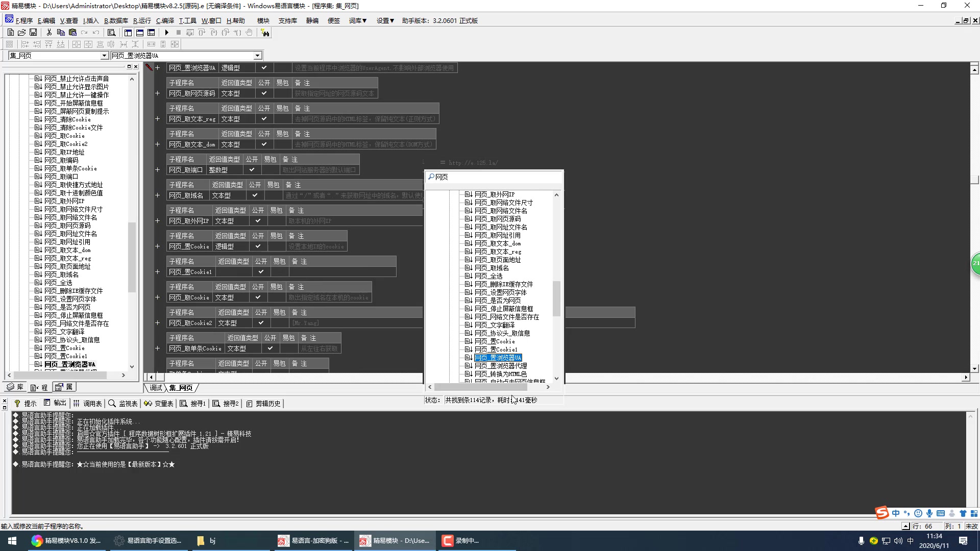Image resolution: width=980 pixels, height=551 pixels.
Task: Toggle 公开 checkbox for 网页_取文本_reg
Action: point(264,119)
